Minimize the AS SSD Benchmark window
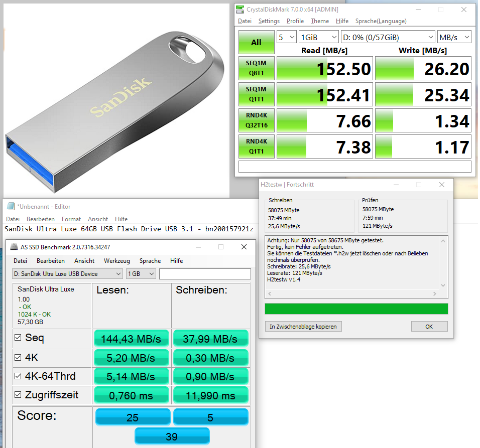The height and width of the screenshot is (448, 480). point(198,247)
